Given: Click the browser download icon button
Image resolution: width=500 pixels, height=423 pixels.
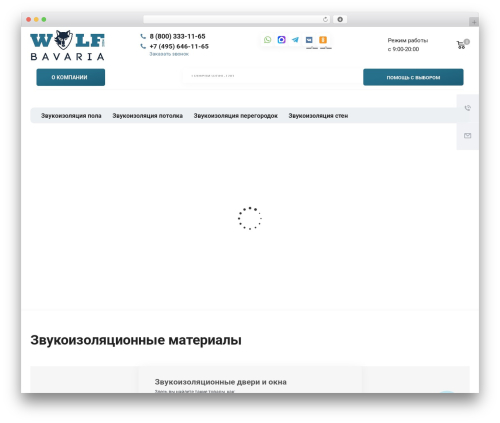Looking at the screenshot, I should [x=340, y=19].
